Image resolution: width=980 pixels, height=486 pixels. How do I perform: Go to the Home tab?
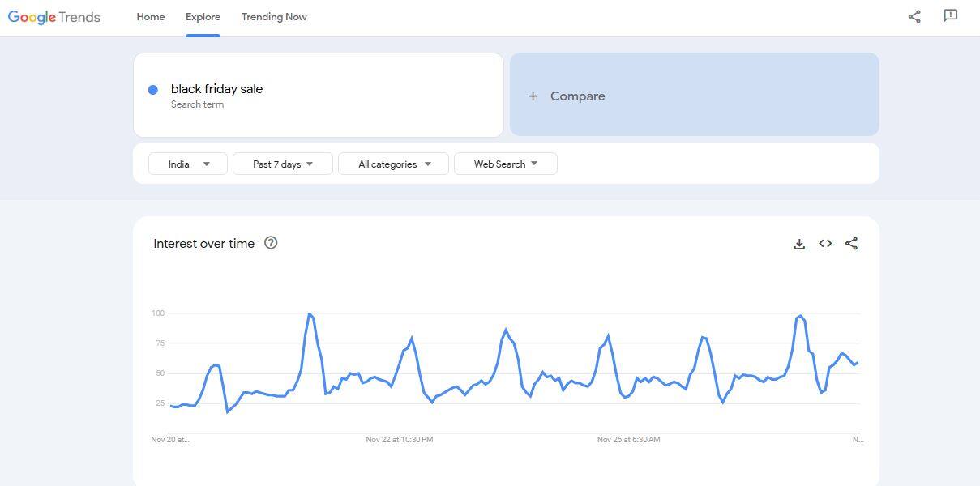click(x=151, y=17)
